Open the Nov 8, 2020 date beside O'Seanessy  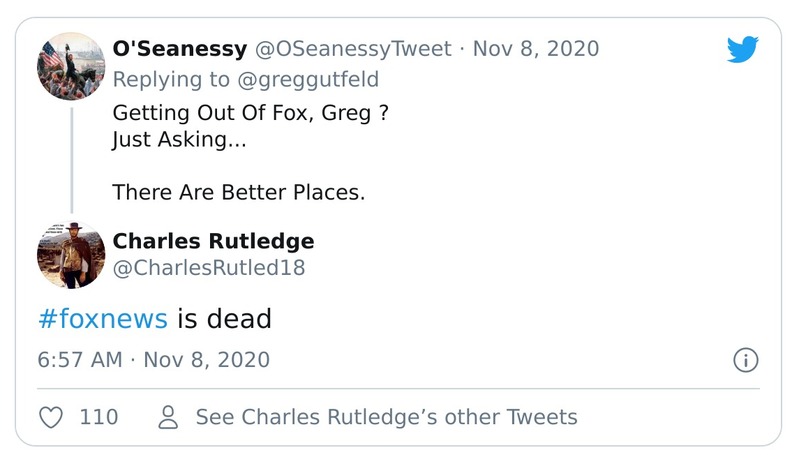[535, 48]
